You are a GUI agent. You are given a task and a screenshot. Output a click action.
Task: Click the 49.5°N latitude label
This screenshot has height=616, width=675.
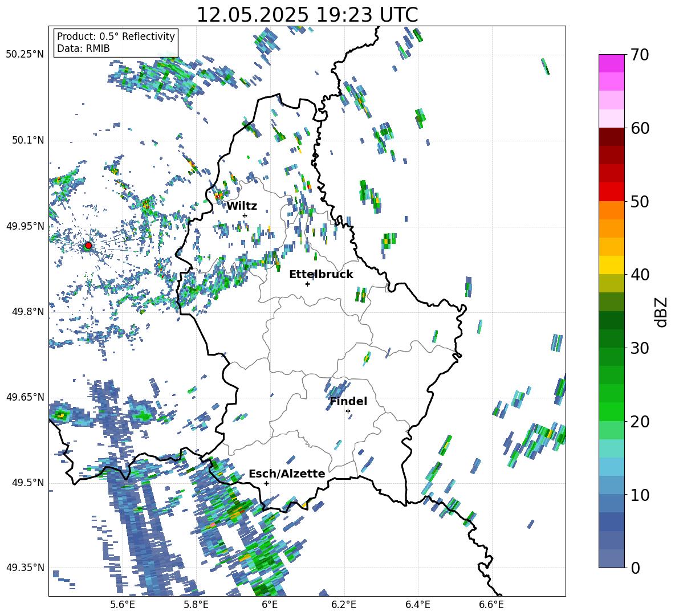coord(28,483)
